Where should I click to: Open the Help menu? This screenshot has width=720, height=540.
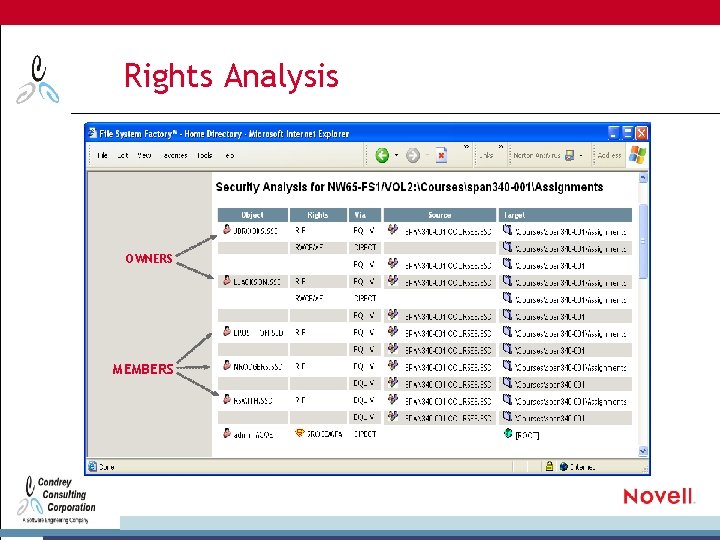tap(229, 156)
